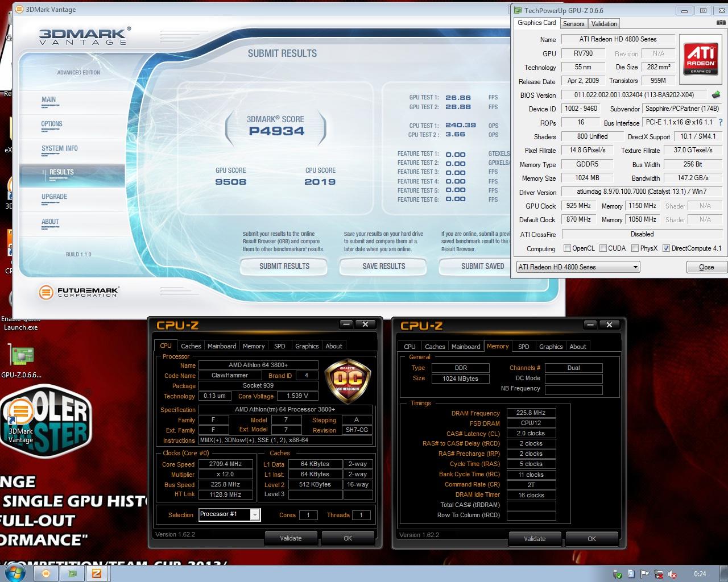This screenshot has width=728, height=582.
Task: Go to SYSTEM INFO in 3DMark sidebar
Action: tap(60, 148)
